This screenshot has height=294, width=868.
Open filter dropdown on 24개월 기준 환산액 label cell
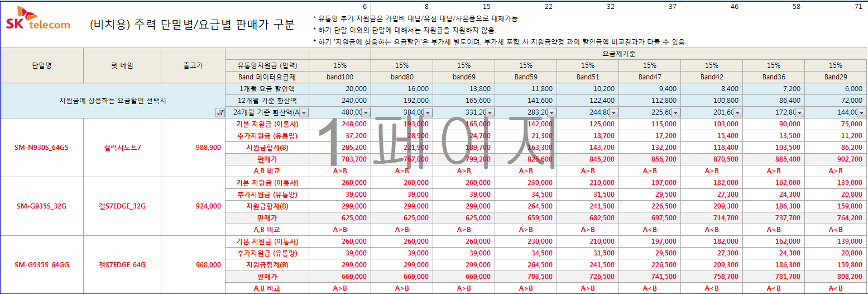(x=304, y=112)
